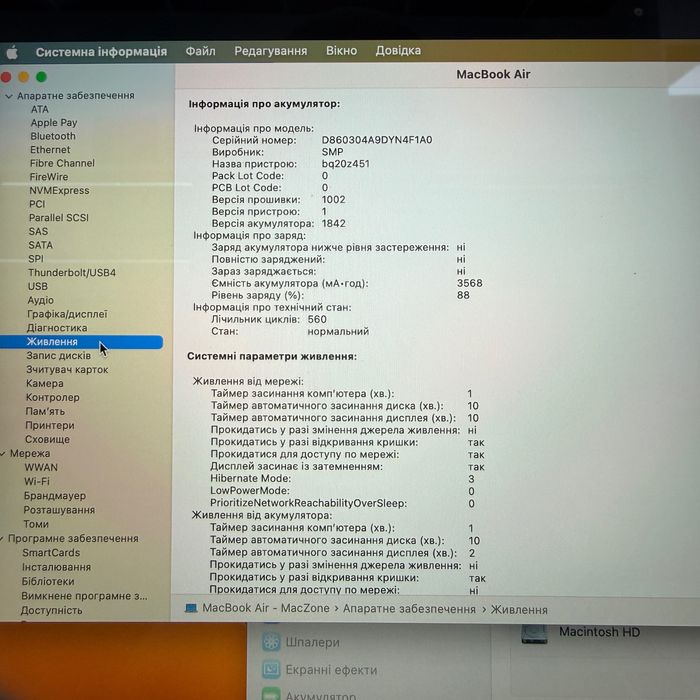The width and height of the screenshot is (700, 700).
Task: Select Parallel SCSI in the sidebar
Action: [x=58, y=218]
